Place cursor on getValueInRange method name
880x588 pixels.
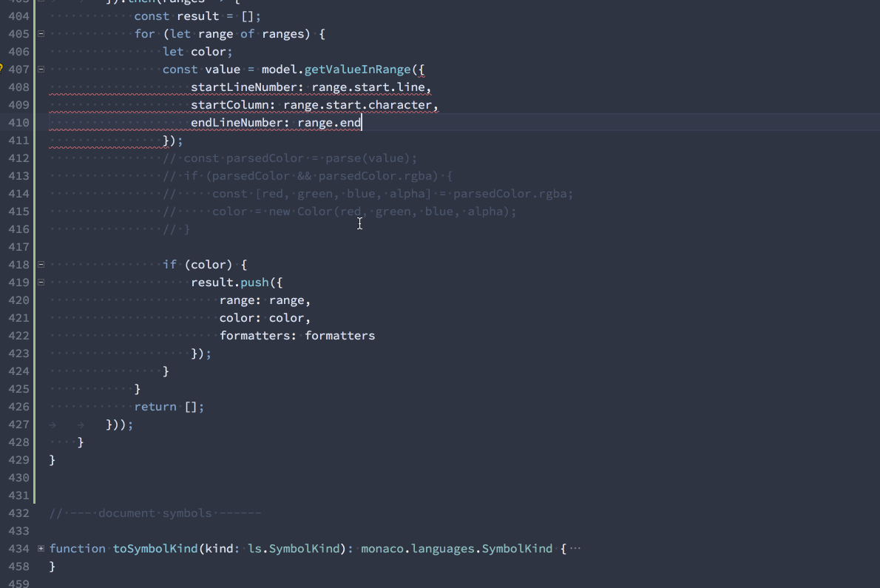(x=357, y=70)
